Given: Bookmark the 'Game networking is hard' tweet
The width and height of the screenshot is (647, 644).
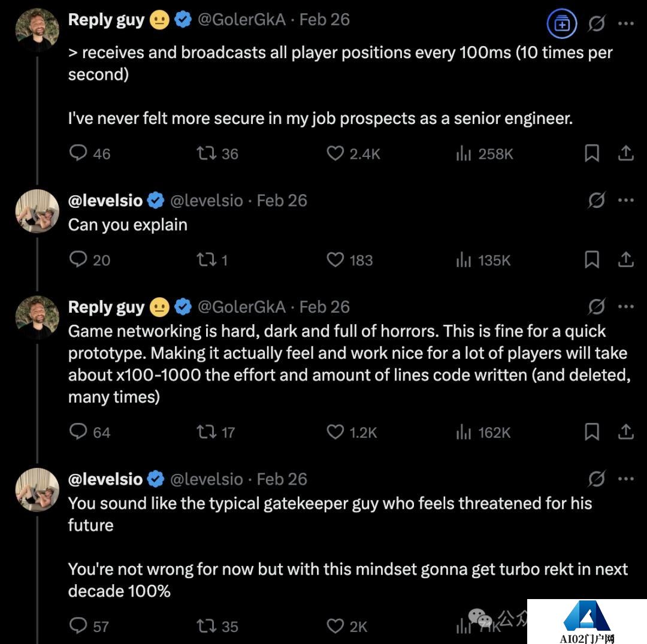Looking at the screenshot, I should click(592, 432).
